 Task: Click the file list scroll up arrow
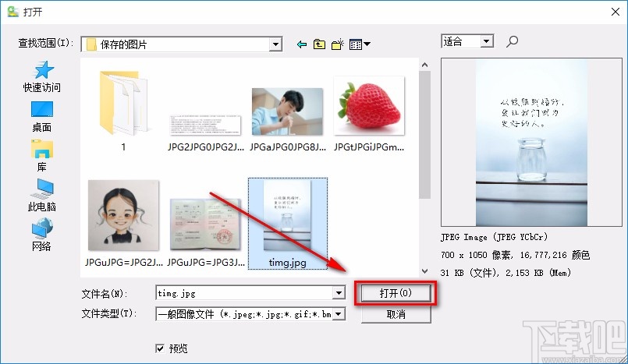pyautogui.click(x=425, y=65)
